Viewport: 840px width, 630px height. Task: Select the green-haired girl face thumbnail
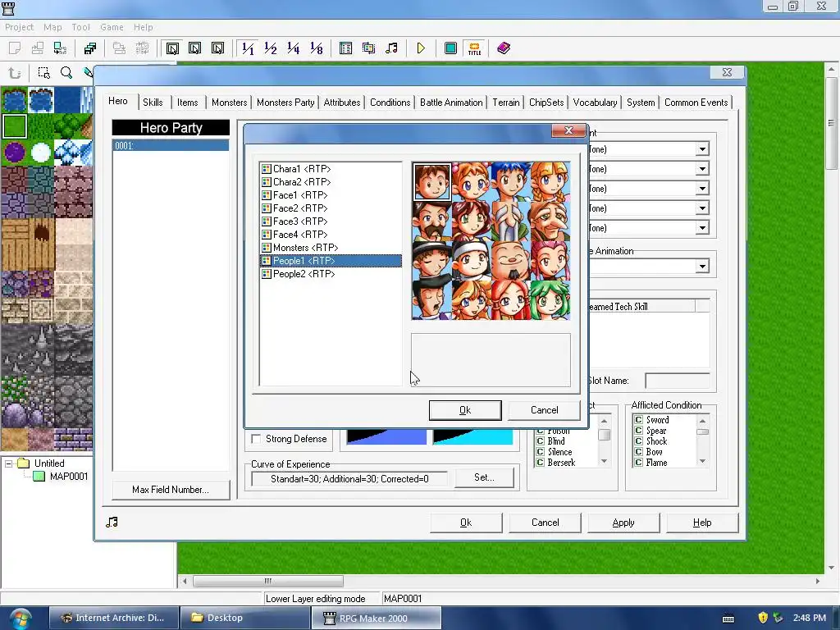pyautogui.click(x=550, y=300)
